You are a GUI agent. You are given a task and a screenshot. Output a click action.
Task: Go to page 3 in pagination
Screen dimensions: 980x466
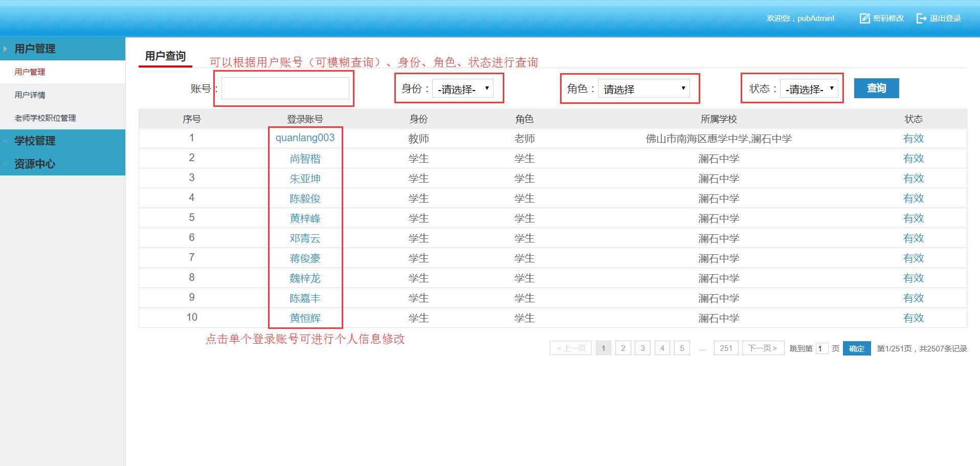click(642, 348)
